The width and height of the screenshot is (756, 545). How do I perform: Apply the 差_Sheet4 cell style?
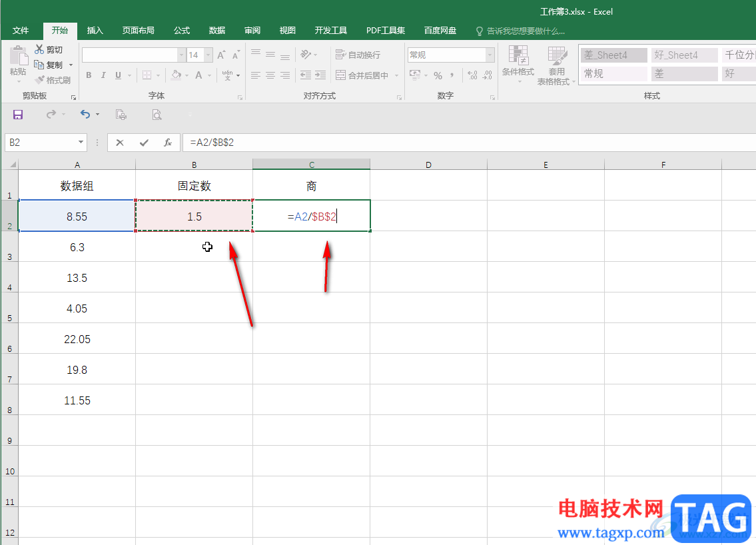pos(613,55)
